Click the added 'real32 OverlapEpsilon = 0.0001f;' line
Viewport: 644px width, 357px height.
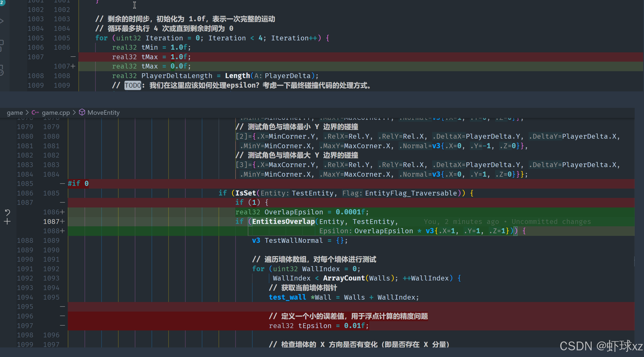pyautogui.click(x=302, y=212)
